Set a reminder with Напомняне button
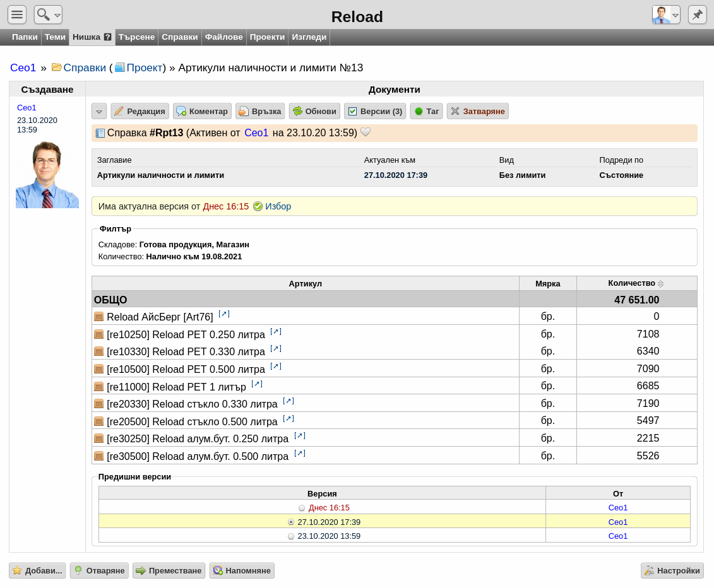 click(x=242, y=571)
